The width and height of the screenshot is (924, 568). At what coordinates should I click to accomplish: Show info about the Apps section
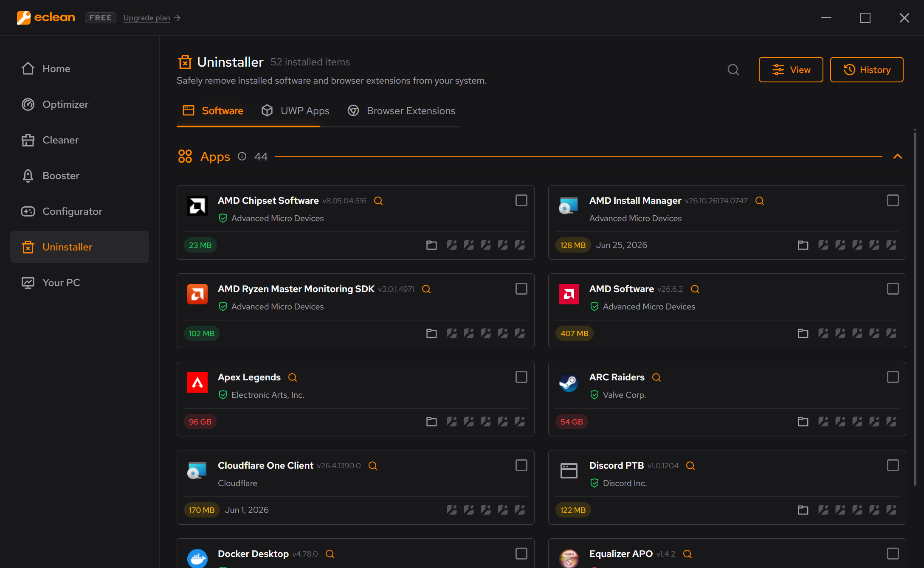click(x=242, y=157)
